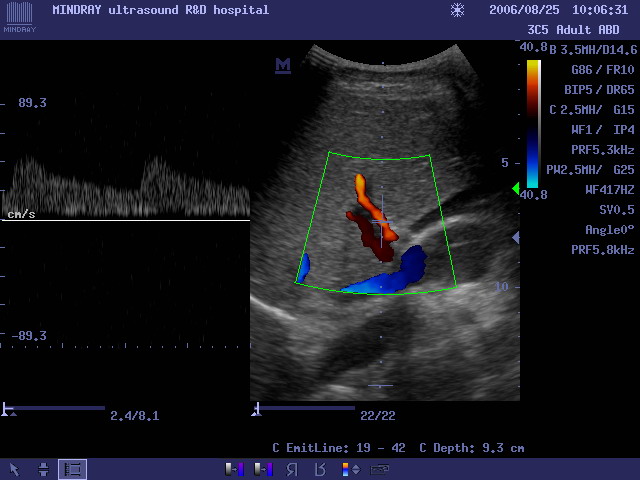This screenshot has height=480, width=640.
Task: Toggle the highlighted frame layout icon
Action: (x=72, y=469)
